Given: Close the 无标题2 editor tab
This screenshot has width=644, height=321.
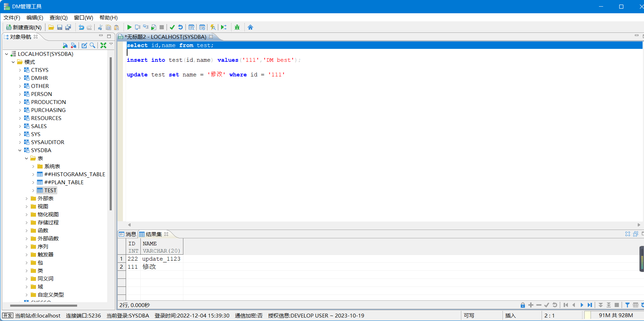Looking at the screenshot, I should pos(211,37).
